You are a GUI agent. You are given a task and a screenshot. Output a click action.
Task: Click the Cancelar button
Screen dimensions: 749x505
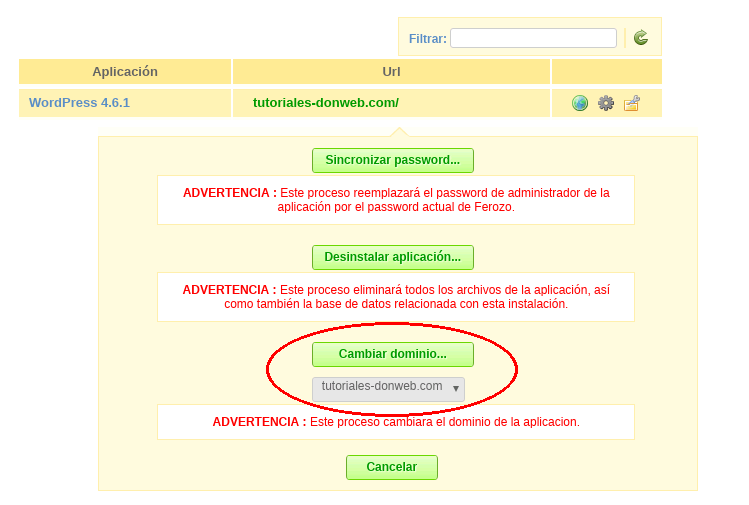pyautogui.click(x=392, y=467)
